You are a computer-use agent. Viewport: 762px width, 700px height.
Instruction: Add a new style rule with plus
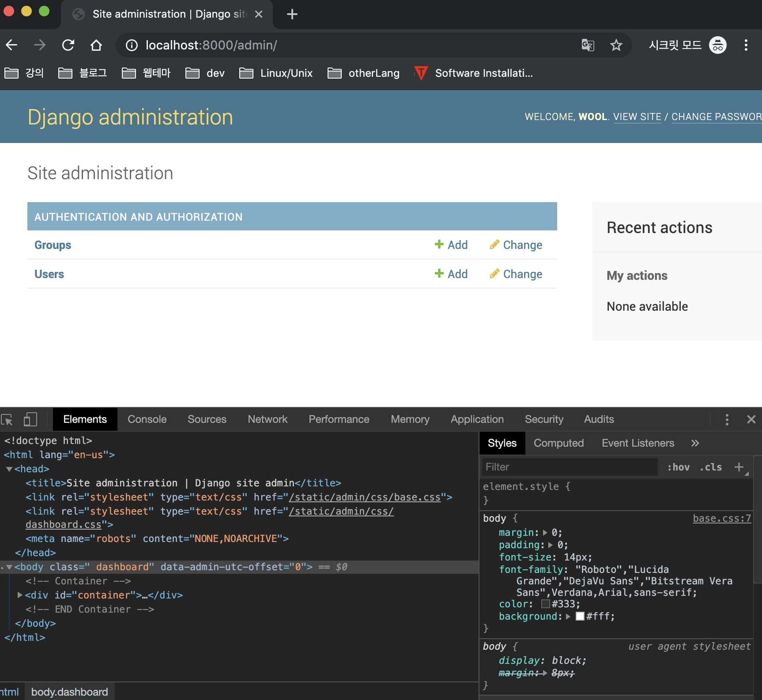click(x=739, y=467)
